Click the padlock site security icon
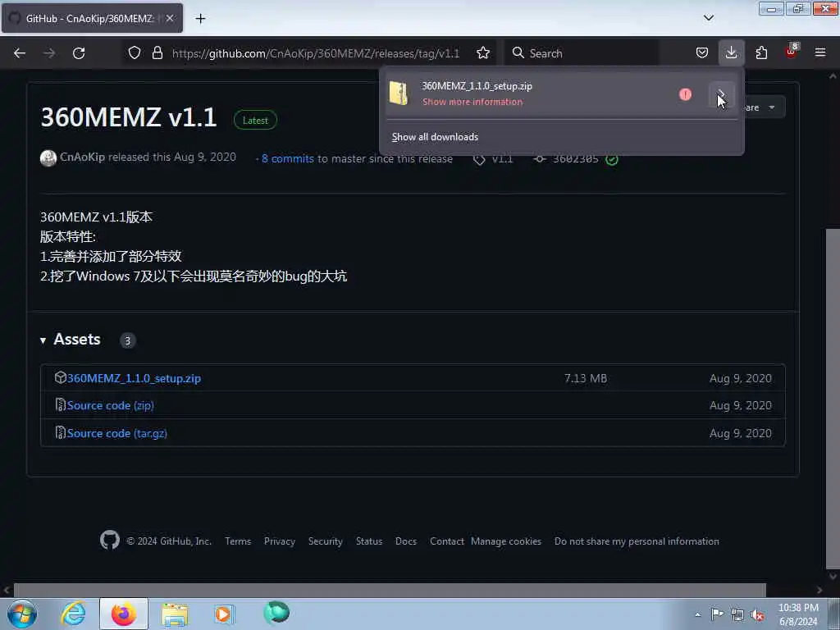 pos(157,53)
